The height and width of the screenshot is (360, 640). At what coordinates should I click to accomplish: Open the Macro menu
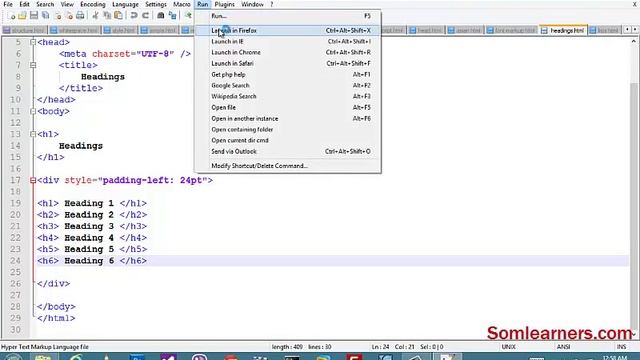pos(182,4)
